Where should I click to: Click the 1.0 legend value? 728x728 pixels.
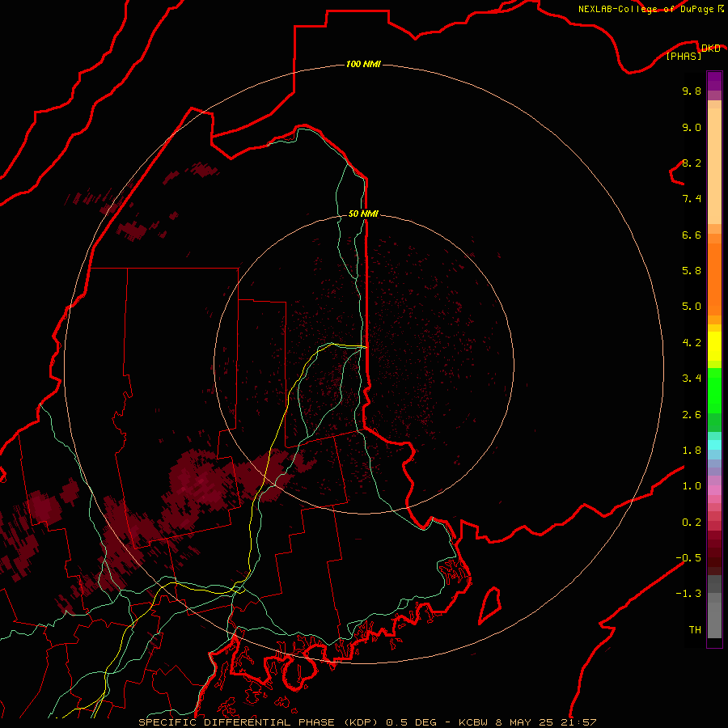point(692,486)
